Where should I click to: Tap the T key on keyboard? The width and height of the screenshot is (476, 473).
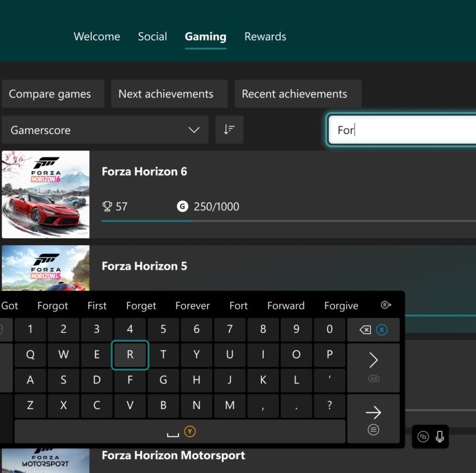163,355
